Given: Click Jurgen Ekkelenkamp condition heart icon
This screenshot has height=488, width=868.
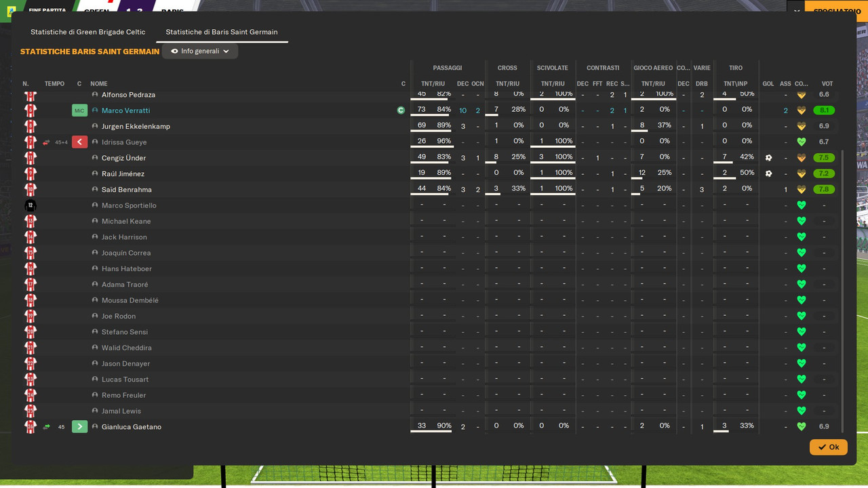Looking at the screenshot, I should pyautogui.click(x=801, y=126).
